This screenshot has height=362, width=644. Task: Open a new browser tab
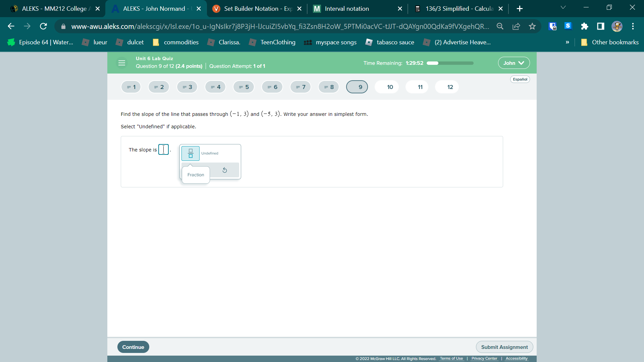(x=520, y=9)
